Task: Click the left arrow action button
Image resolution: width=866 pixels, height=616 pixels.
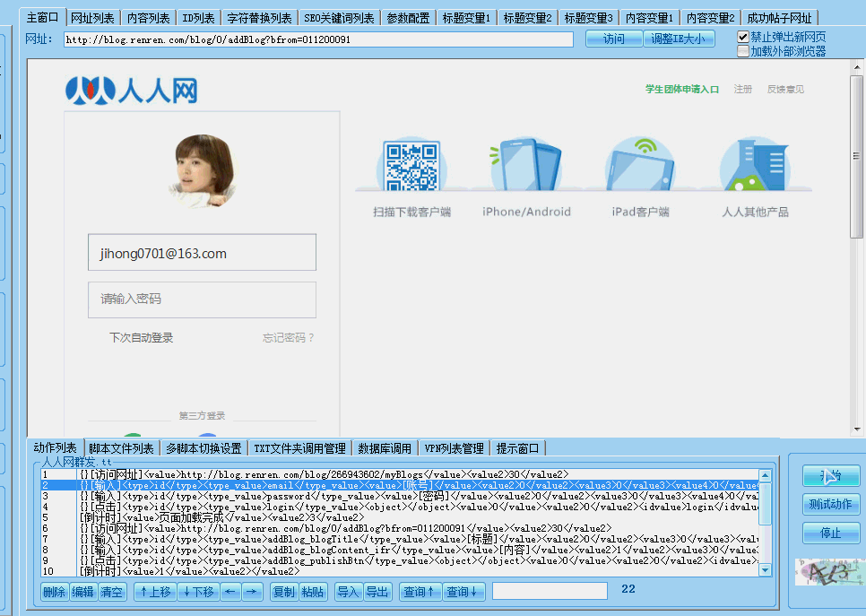Action: (x=230, y=592)
